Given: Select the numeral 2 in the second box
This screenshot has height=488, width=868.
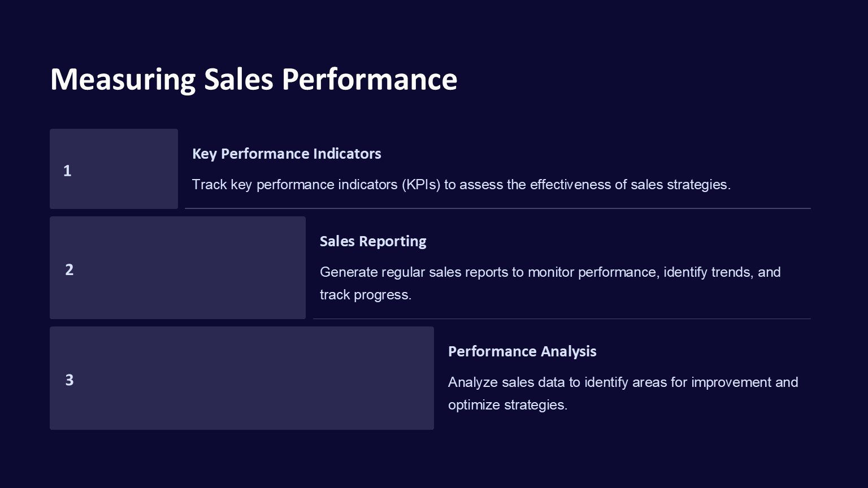Looking at the screenshot, I should point(69,269).
